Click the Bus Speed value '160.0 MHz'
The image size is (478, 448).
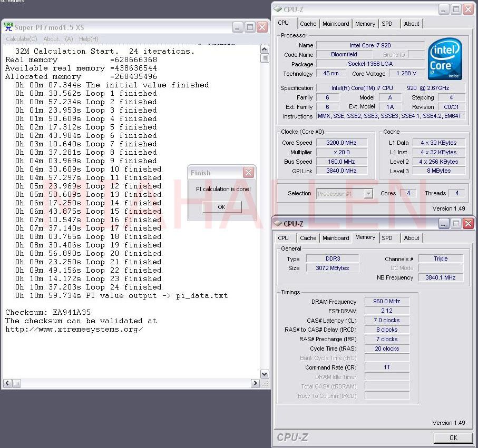click(x=342, y=162)
